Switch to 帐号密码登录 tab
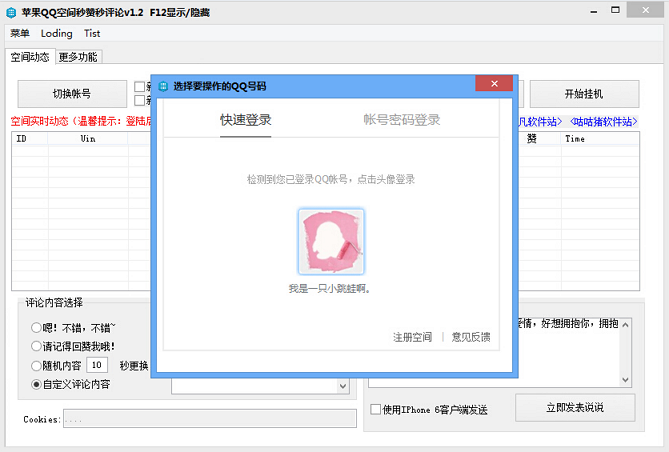Viewport: 669px width, 452px height. pos(402,120)
